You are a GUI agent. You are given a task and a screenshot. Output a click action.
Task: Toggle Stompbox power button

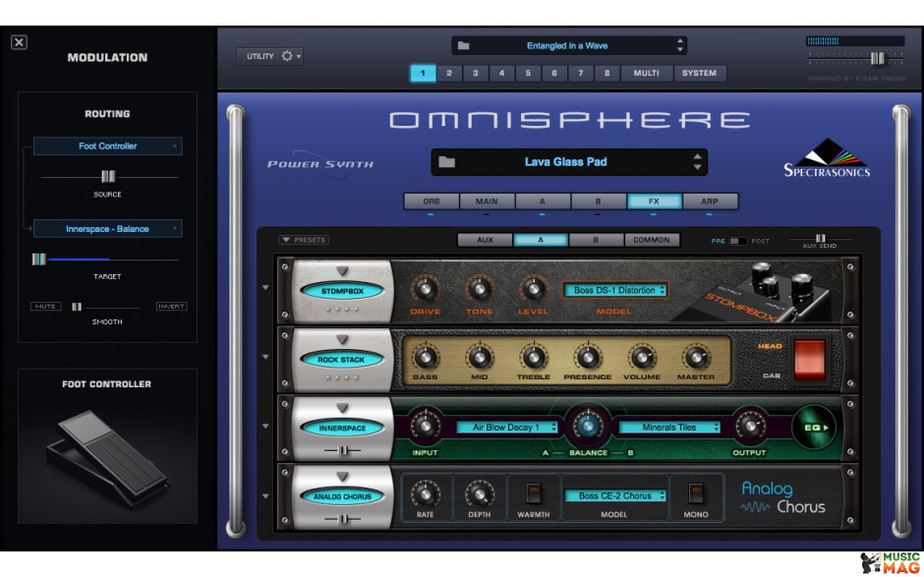click(x=342, y=291)
